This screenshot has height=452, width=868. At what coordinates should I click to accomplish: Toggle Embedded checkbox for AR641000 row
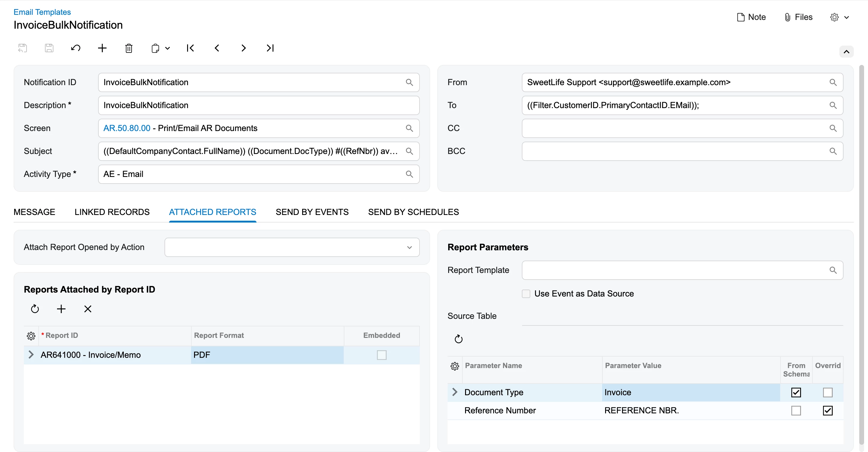click(381, 355)
